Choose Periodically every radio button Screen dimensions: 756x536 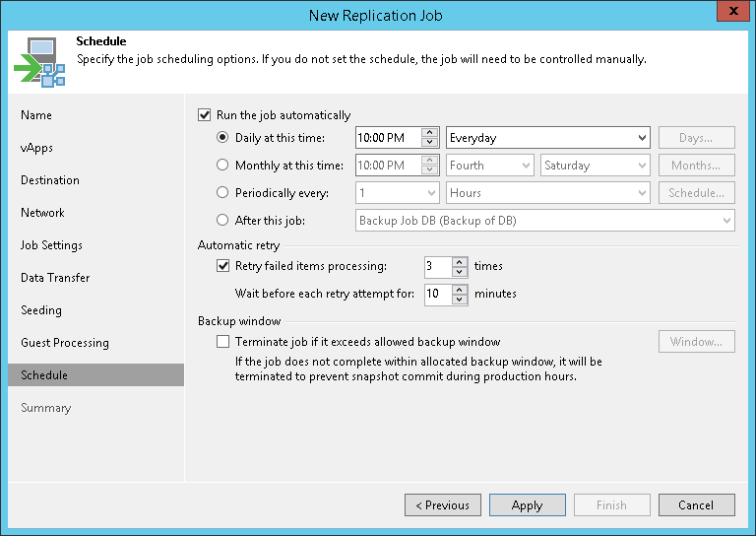(222, 193)
